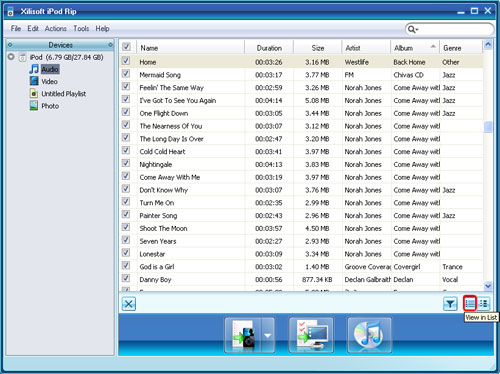Viewport: 500px width, 374px height.
Task: Switch to the detailed list view icon
Action: [x=484, y=303]
